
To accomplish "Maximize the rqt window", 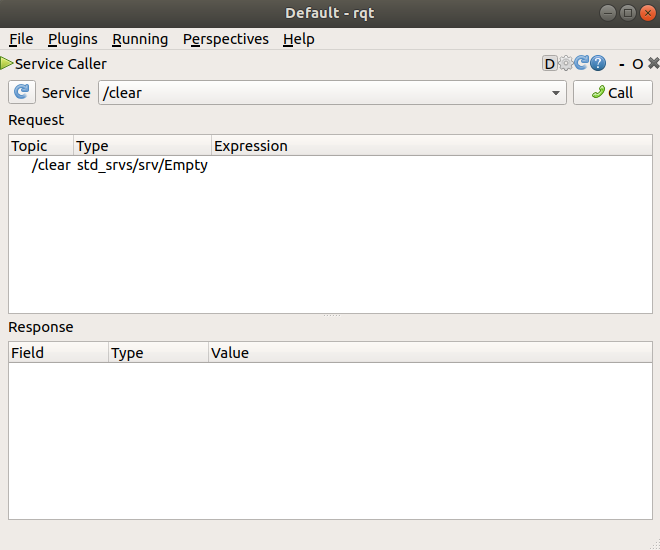I will [628, 13].
